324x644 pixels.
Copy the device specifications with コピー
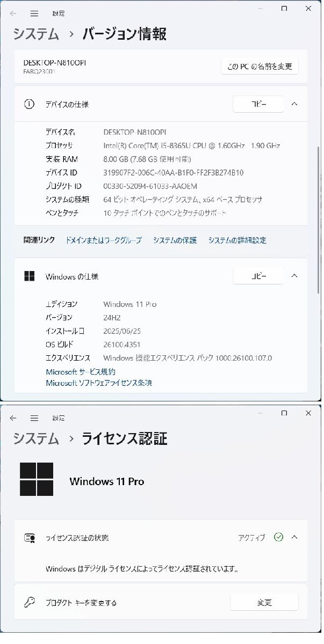258,104
